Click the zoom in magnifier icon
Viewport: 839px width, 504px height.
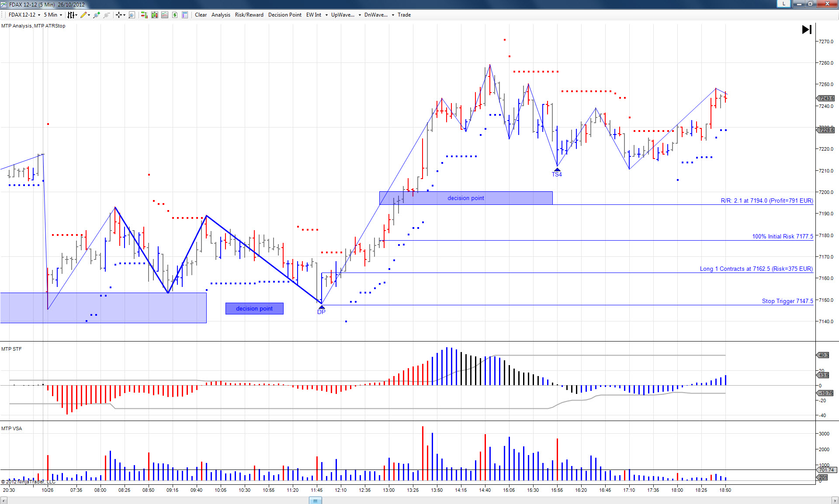coord(97,15)
